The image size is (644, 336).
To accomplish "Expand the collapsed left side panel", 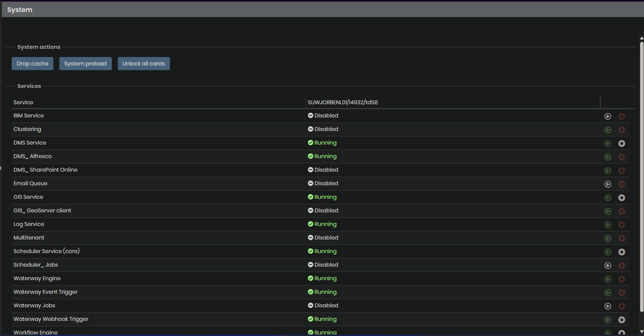I will click(1, 168).
